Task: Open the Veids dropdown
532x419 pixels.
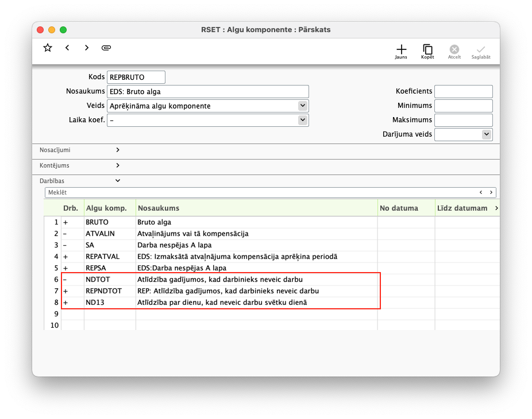Action: click(303, 106)
